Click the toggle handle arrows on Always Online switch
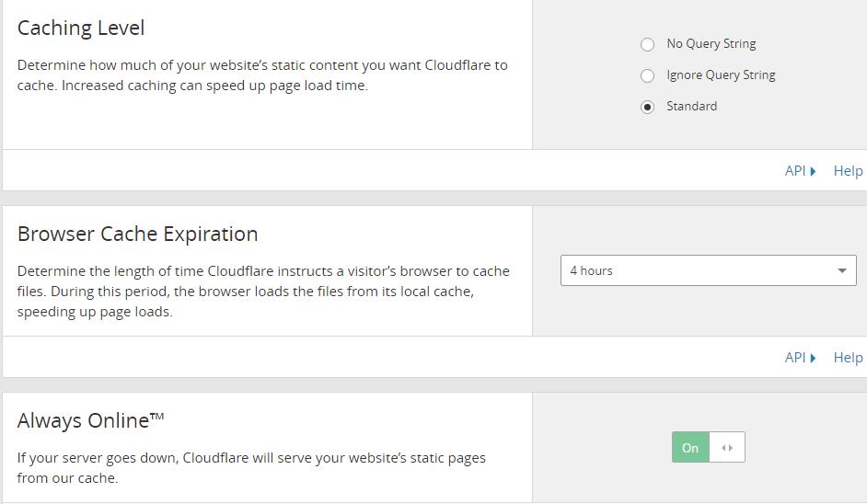The width and height of the screenshot is (867, 504). 727,448
